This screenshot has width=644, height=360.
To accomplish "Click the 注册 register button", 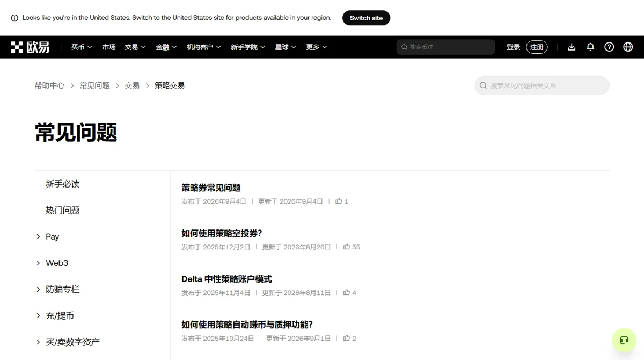I will (537, 47).
